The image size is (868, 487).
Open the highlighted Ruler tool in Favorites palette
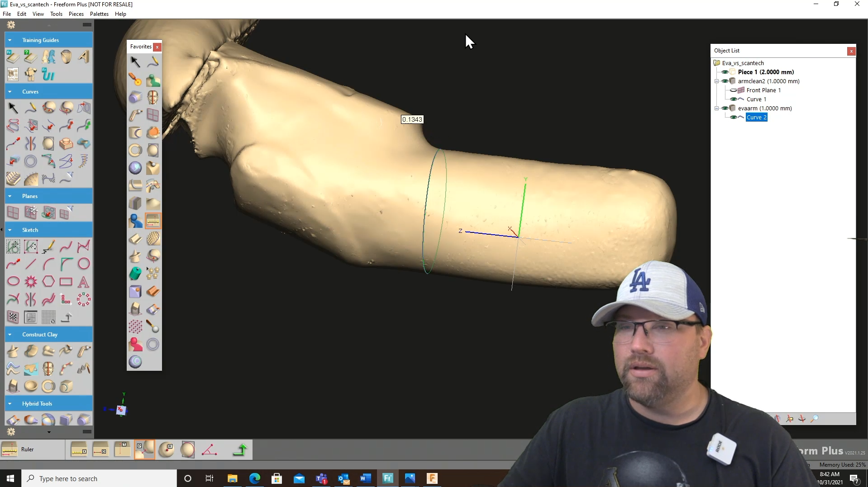(x=153, y=221)
